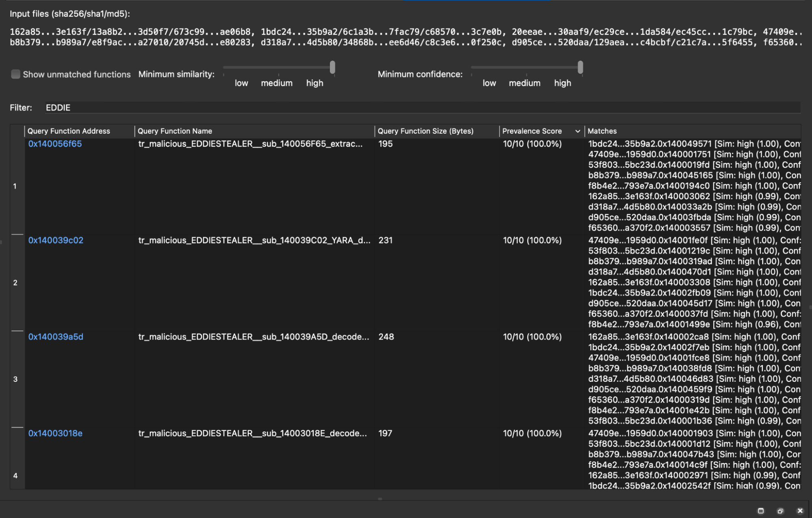
Task: Click the Prevalence Score sort arrow
Action: pos(577,131)
